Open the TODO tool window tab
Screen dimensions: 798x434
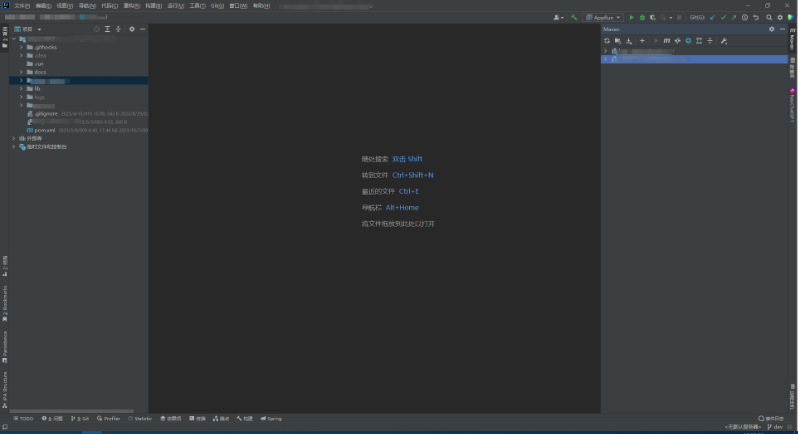(x=23, y=418)
